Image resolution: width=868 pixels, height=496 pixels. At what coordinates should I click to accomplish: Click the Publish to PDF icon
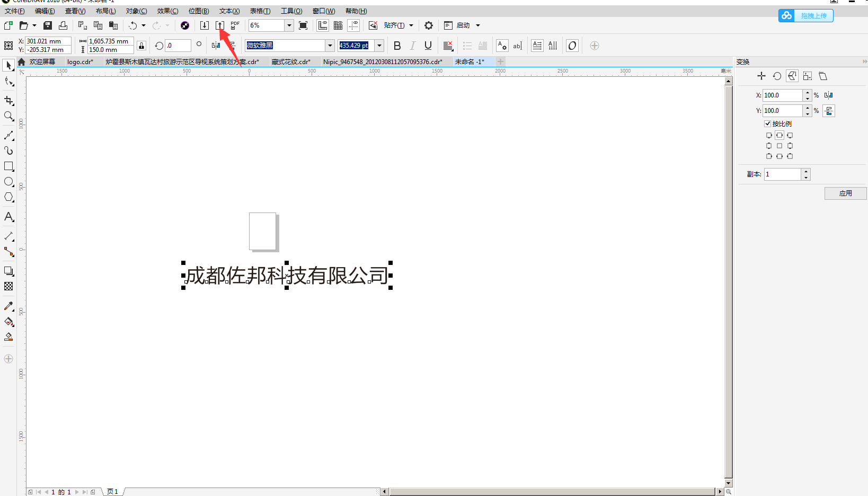(x=235, y=25)
